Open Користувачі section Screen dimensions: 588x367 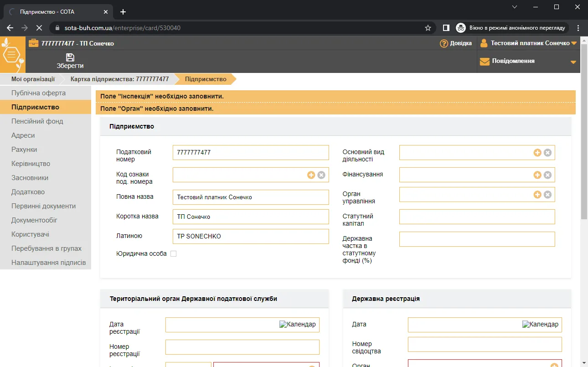pos(46,234)
